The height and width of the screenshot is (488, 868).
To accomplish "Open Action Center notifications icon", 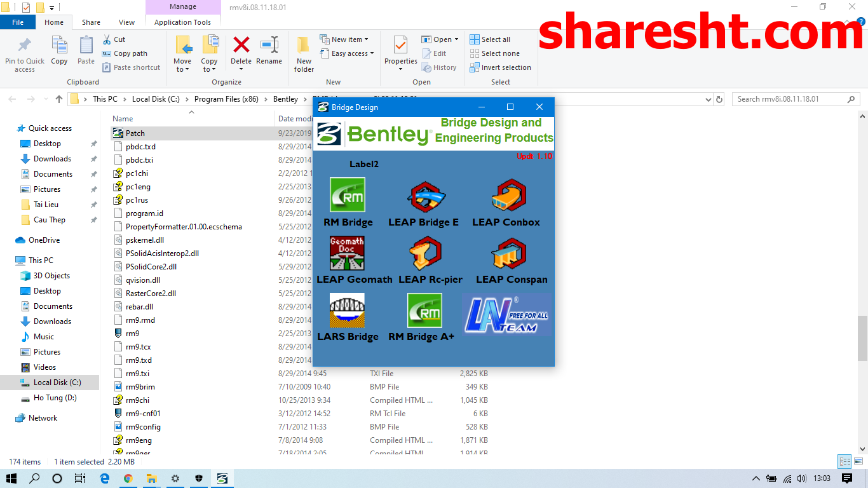I will (x=846, y=478).
